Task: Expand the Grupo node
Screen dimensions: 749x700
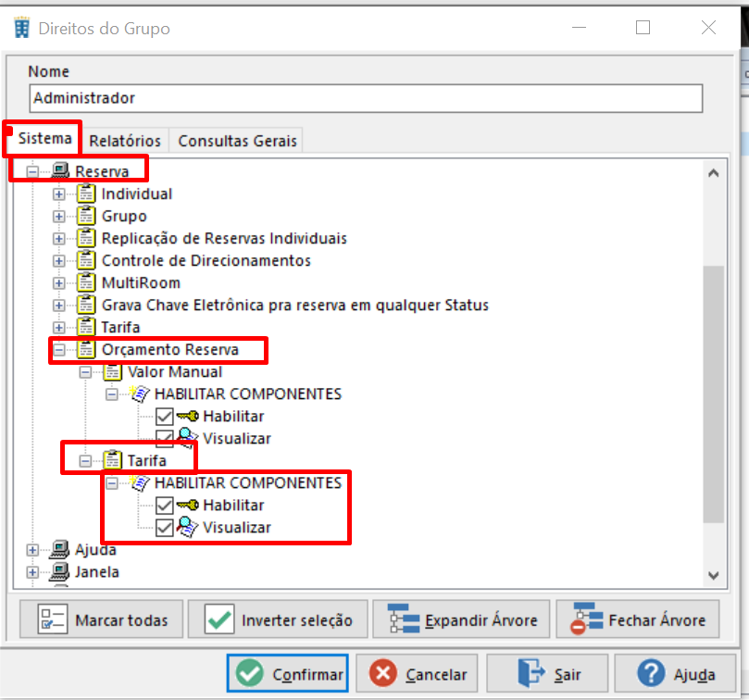Action: tap(58, 216)
